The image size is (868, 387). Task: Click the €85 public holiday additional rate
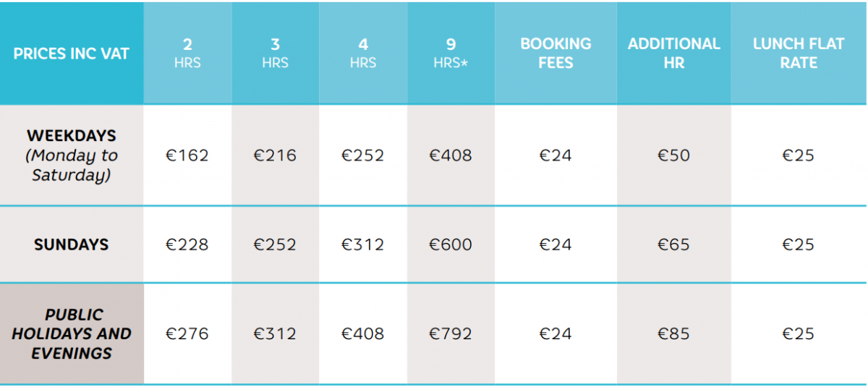pos(673,333)
